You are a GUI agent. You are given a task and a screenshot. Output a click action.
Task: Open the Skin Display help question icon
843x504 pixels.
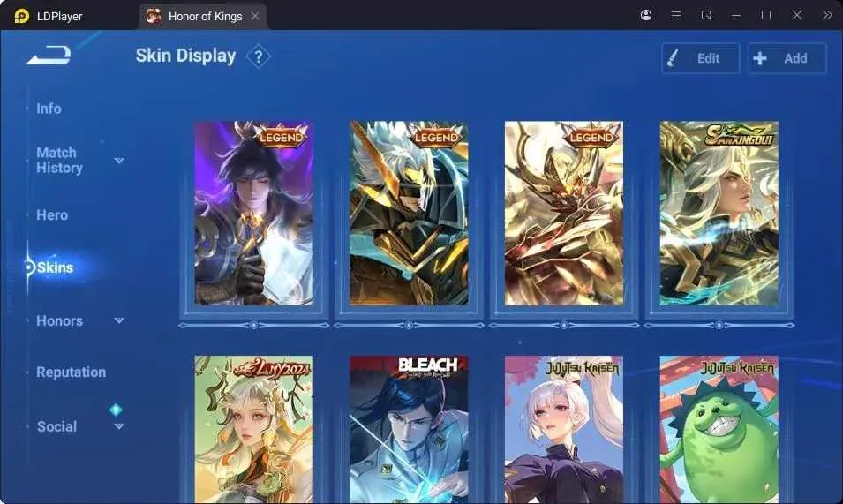(258, 56)
